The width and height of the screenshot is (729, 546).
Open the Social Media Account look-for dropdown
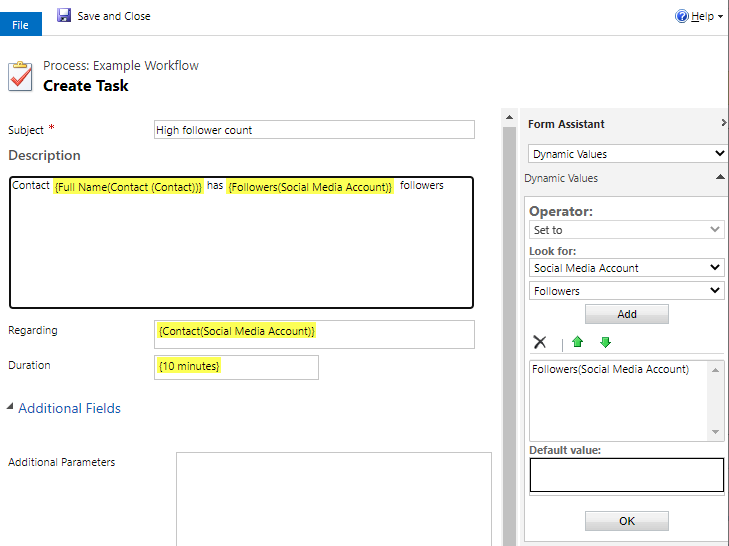pos(626,268)
